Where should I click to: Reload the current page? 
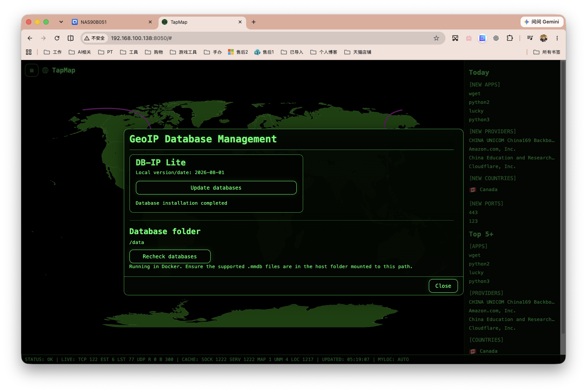point(57,38)
